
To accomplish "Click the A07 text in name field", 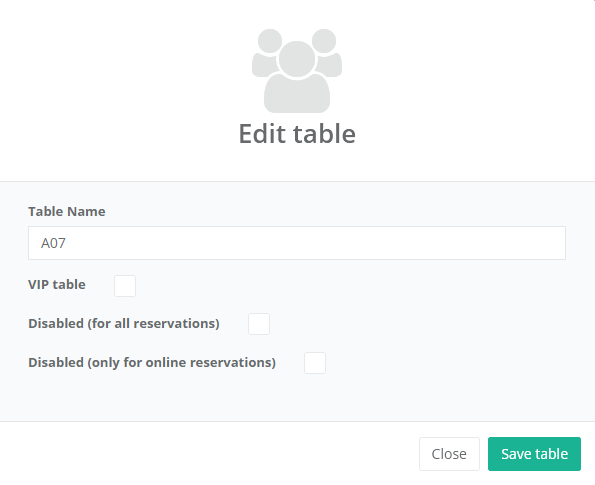I will (x=53, y=243).
